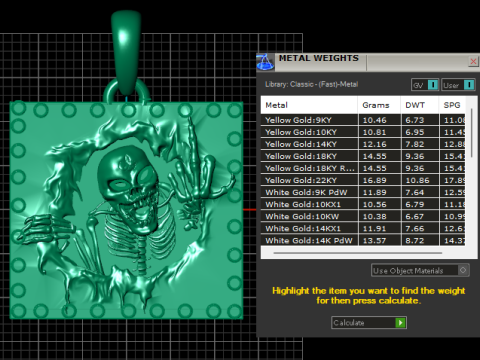Click the 16.89 grams value
This screenshot has height=360, width=480.
pos(375,180)
